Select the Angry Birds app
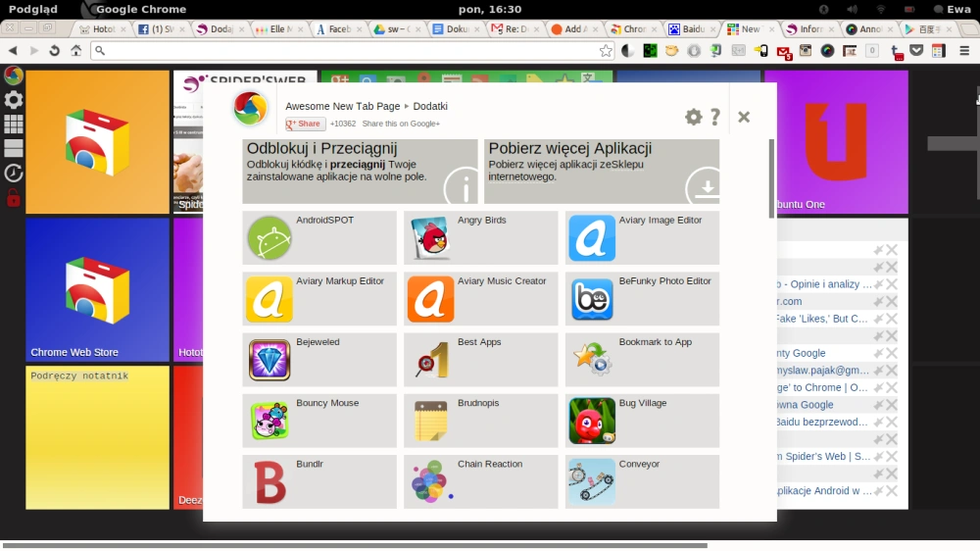Screen dimensions: 980x551 [x=480, y=237]
